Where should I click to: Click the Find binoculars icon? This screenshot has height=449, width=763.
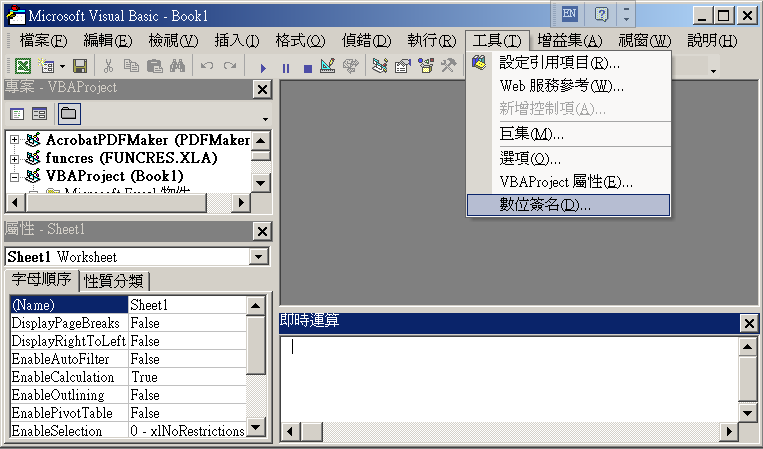[x=178, y=66]
